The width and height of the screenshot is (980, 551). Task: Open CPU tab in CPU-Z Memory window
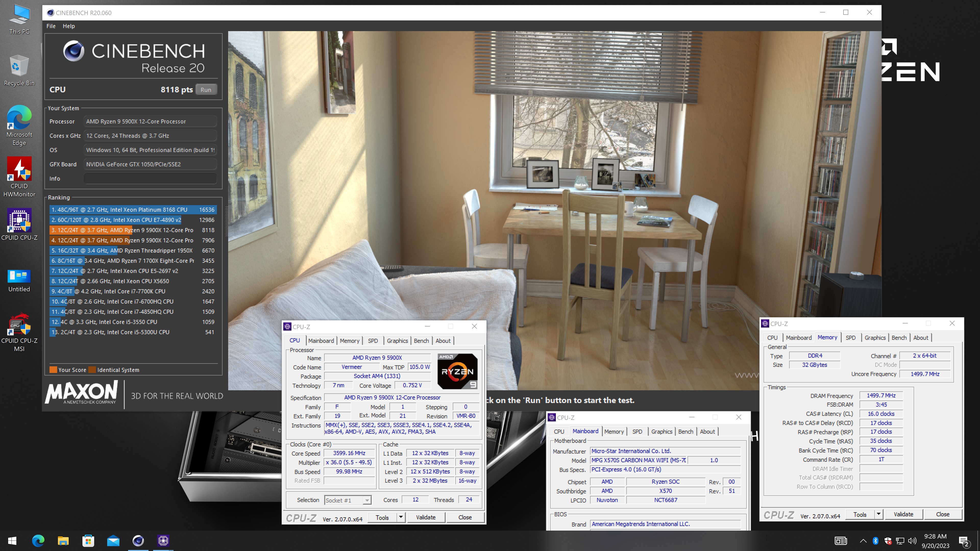tap(772, 338)
